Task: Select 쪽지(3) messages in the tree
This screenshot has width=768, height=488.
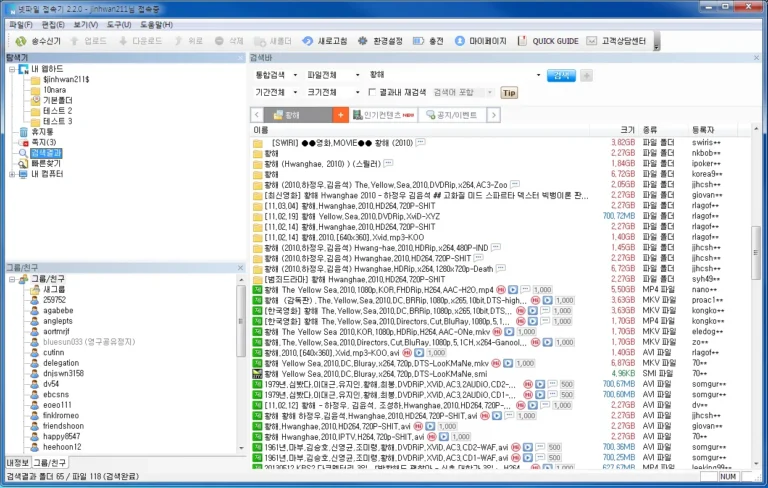Action: [x=40, y=142]
